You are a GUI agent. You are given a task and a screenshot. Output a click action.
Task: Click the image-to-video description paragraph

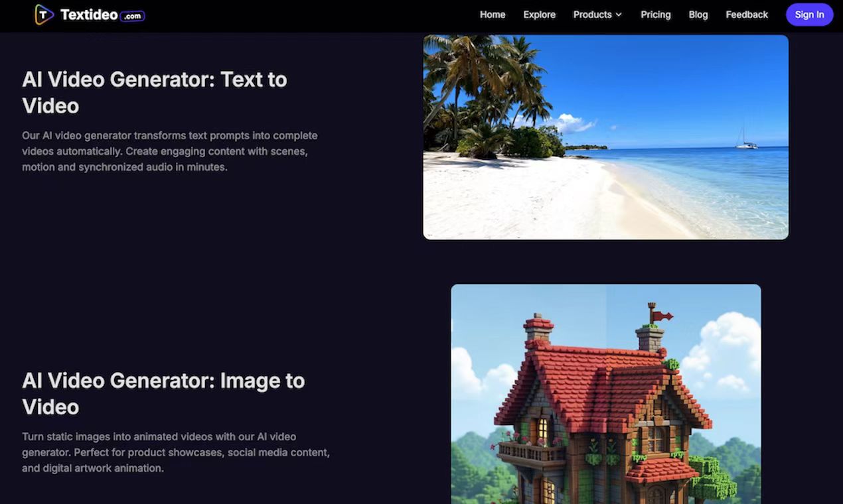point(176,452)
